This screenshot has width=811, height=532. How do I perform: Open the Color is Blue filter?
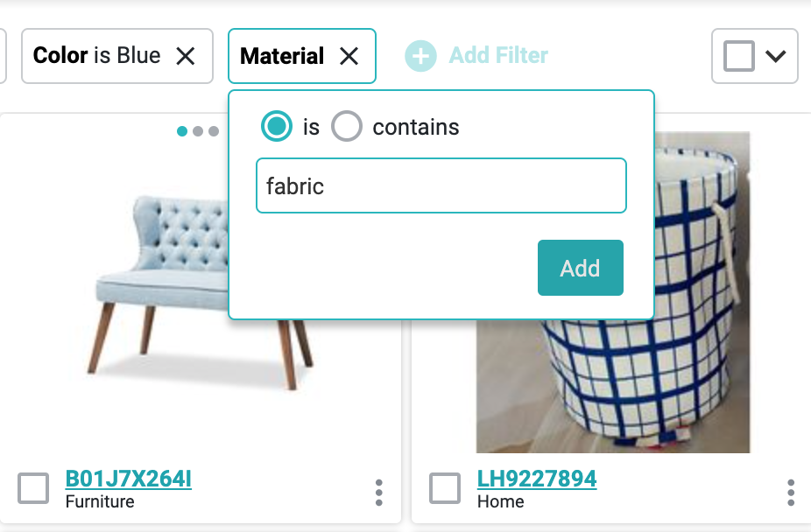coord(97,56)
